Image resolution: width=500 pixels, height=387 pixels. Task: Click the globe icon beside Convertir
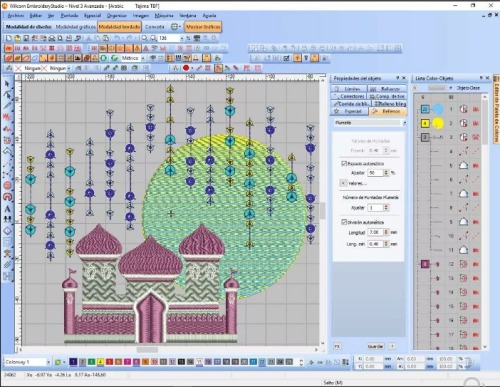(x=175, y=27)
